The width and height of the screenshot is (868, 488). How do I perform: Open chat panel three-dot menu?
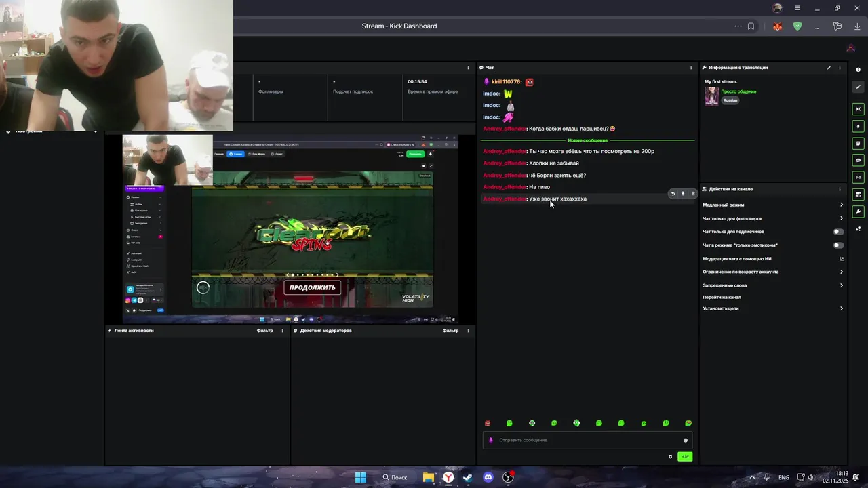[x=691, y=68]
